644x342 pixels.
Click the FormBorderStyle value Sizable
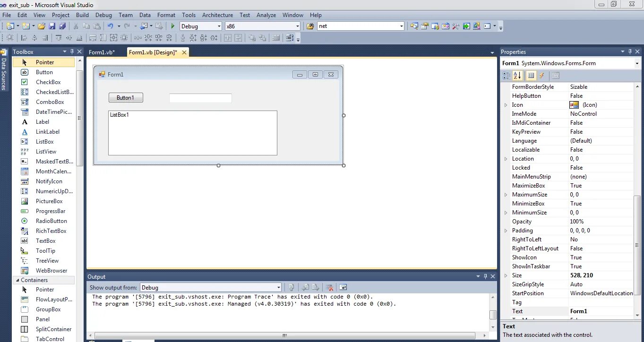tap(579, 87)
